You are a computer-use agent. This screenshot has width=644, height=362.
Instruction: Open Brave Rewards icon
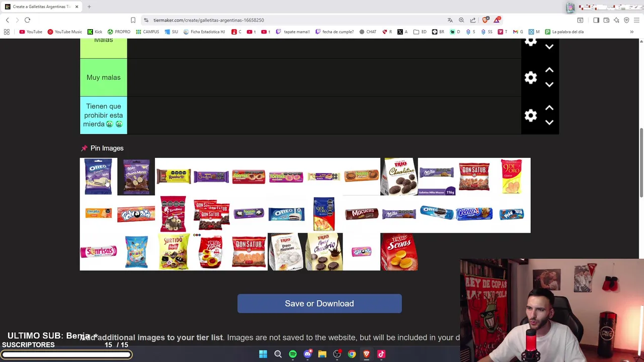click(x=497, y=20)
